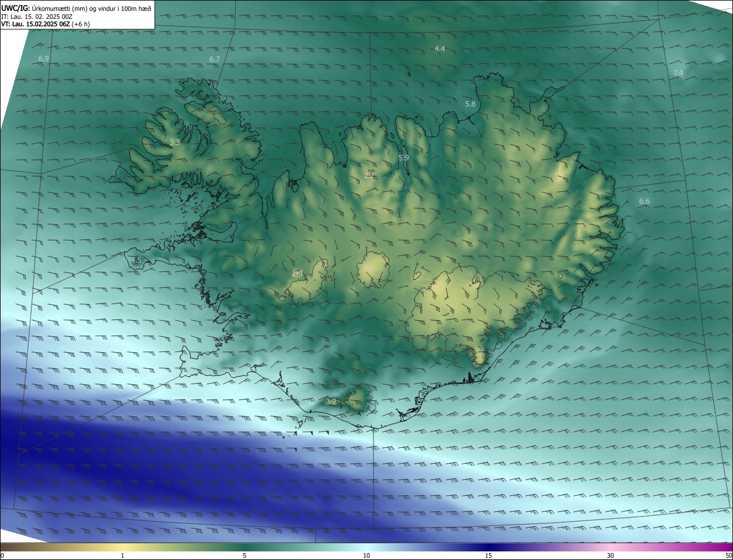This screenshot has height=560, width=733.
Task: Click the 6.7 value label on map
Action: coord(215,59)
